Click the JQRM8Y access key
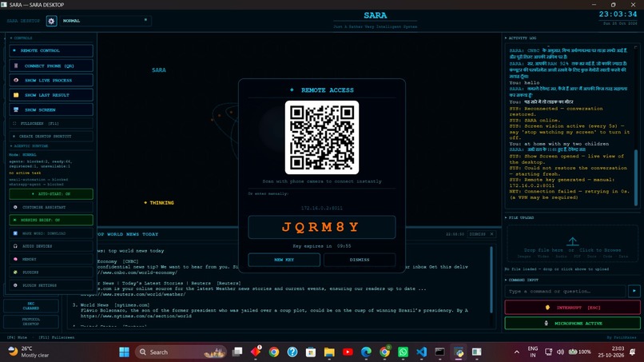Screen dimensions: 644x362 pos(321,227)
